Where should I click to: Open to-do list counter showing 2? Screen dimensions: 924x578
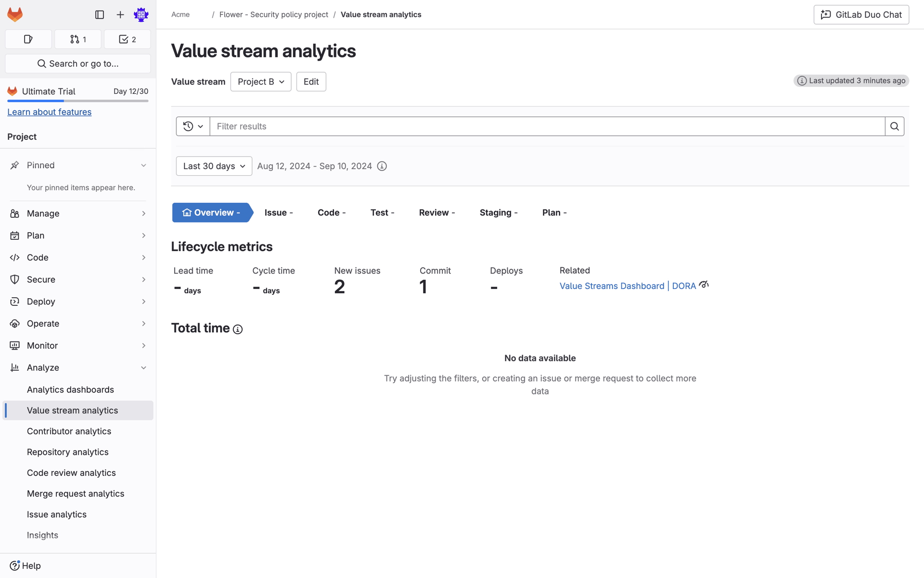128,39
